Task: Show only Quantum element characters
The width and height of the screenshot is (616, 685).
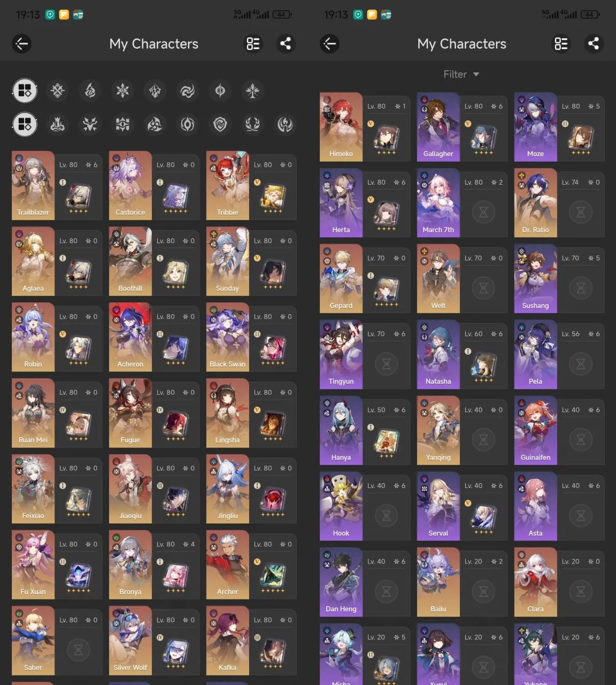Action: click(220, 91)
